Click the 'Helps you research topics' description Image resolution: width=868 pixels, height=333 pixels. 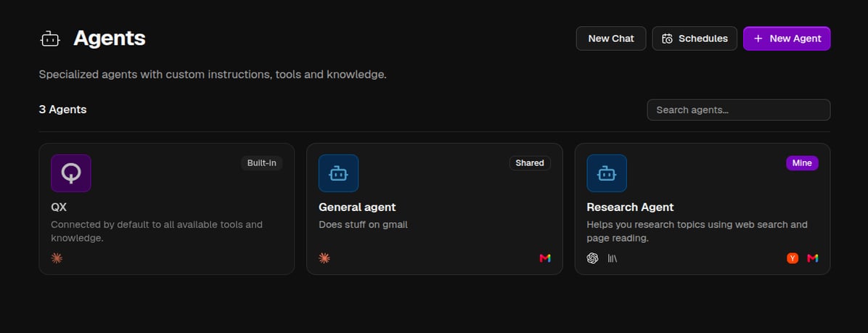pyautogui.click(x=697, y=231)
